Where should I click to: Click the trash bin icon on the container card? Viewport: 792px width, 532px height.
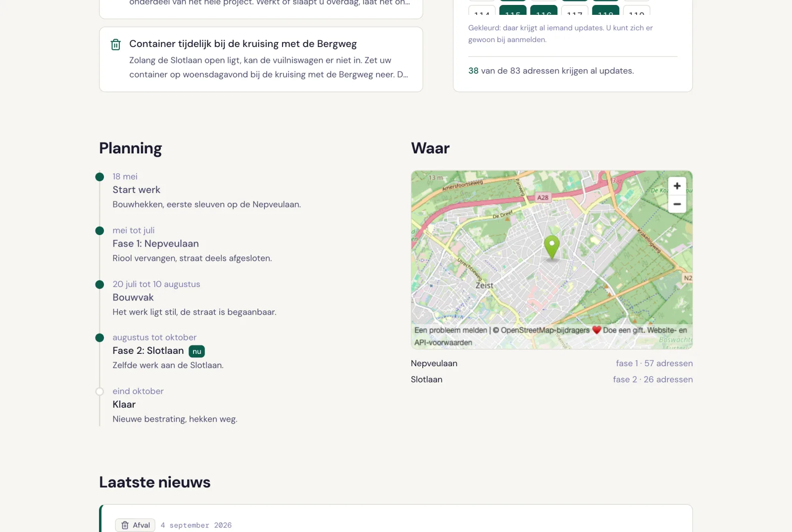(x=115, y=45)
